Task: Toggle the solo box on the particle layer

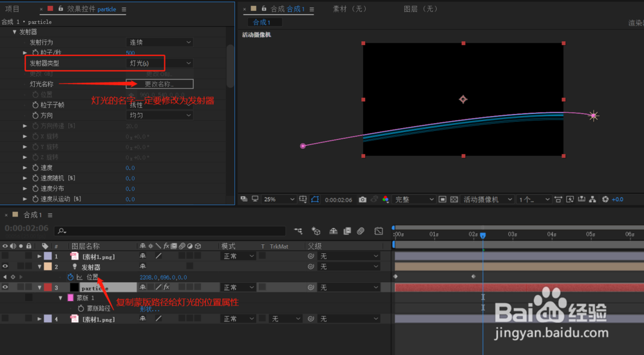Action: 21,287
